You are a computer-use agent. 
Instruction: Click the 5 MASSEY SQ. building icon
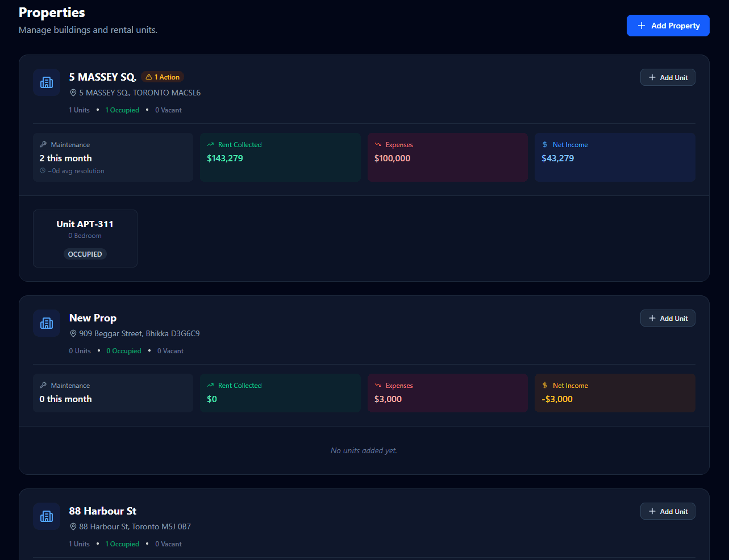(47, 82)
